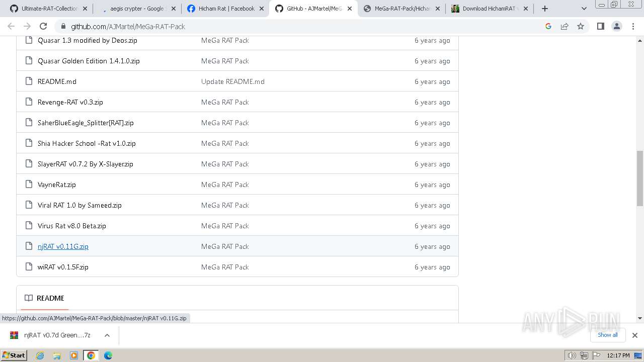
Task: Click the file icon beside README.md
Action: pos(29,81)
